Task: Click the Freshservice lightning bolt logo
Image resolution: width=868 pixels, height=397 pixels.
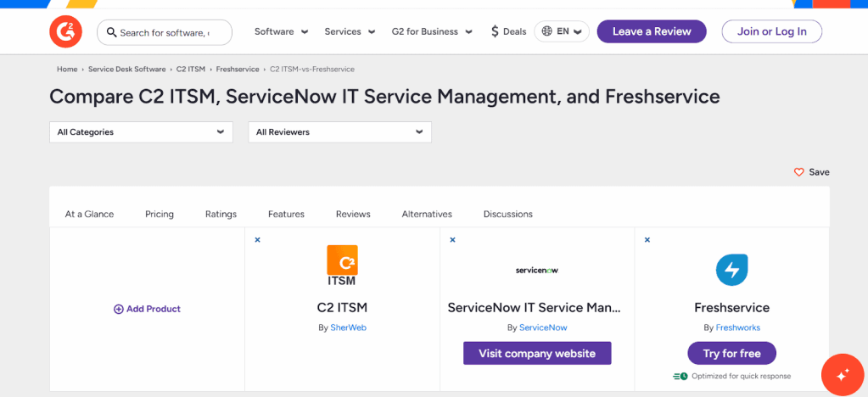Action: (731, 270)
